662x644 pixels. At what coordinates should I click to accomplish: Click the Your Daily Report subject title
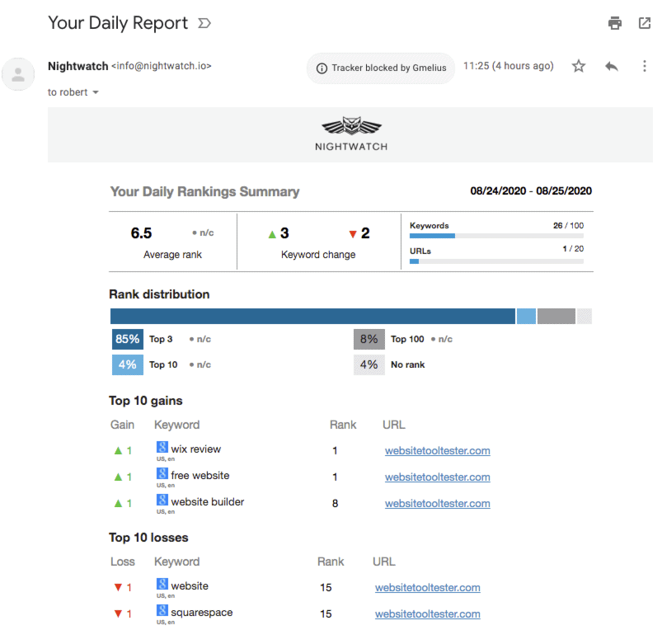point(118,23)
